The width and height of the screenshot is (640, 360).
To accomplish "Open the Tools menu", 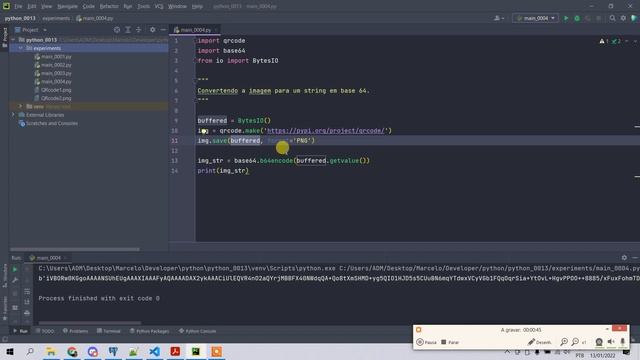I will (143, 7).
